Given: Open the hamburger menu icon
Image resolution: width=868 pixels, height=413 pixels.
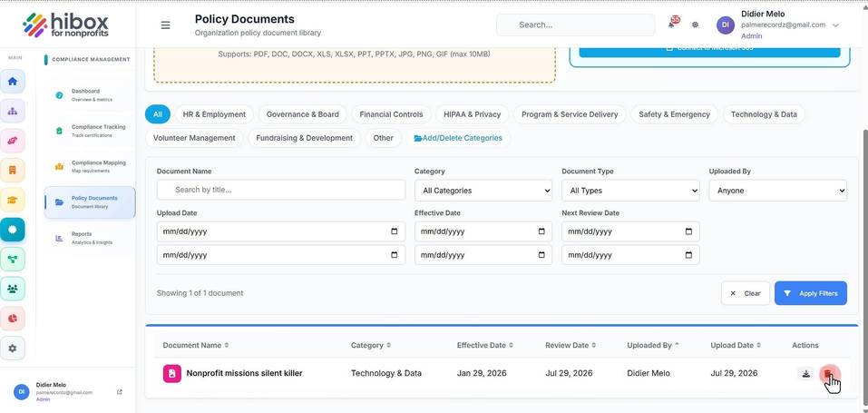Looking at the screenshot, I should (165, 25).
